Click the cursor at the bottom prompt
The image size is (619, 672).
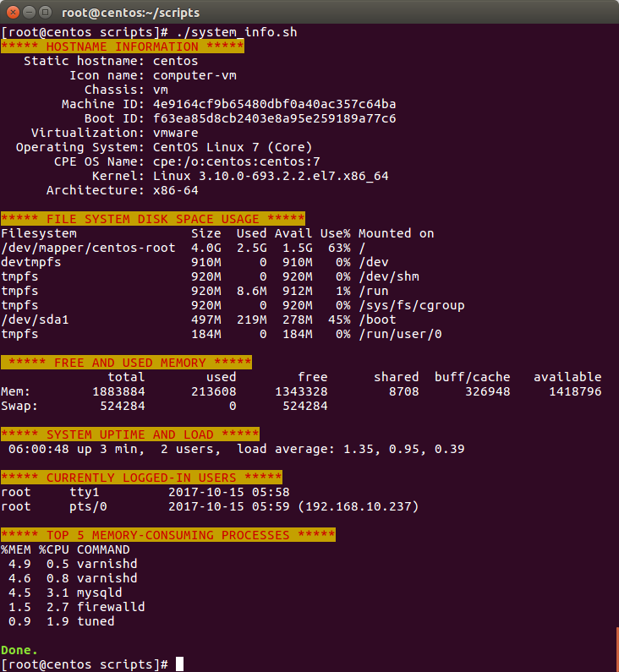[x=179, y=664]
